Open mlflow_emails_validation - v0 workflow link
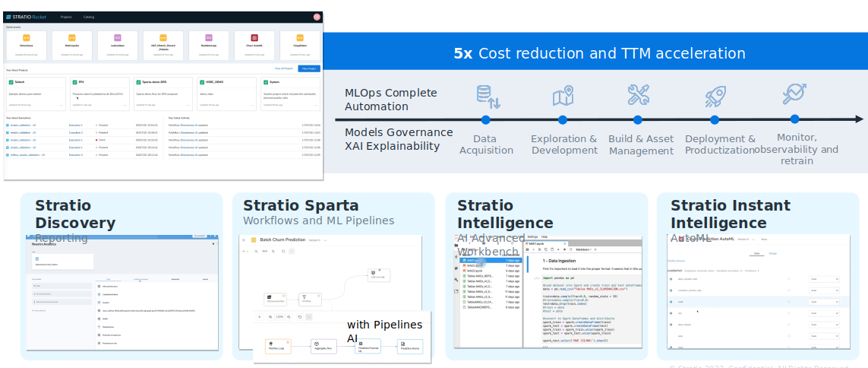 click(x=27, y=154)
